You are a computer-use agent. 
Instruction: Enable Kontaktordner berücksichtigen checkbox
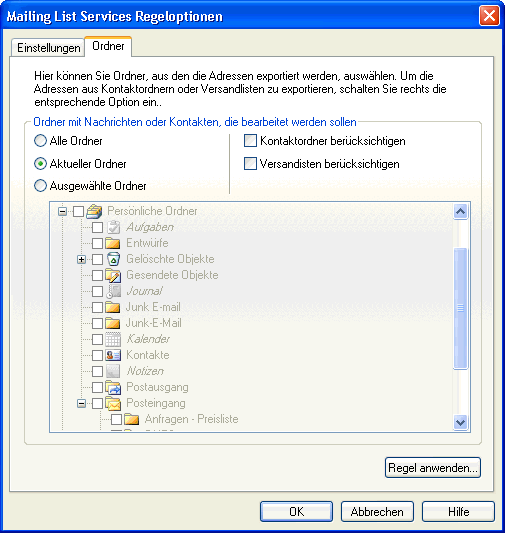(x=250, y=141)
